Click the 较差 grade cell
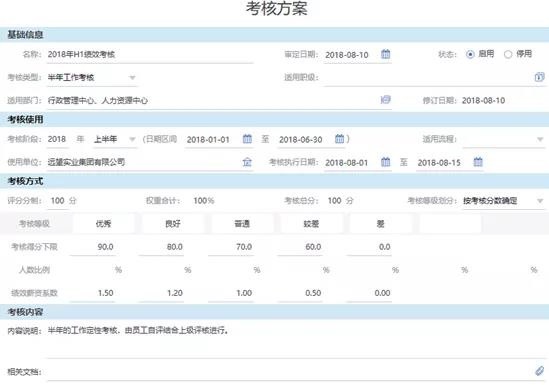This screenshot has height=385, width=549. [311, 224]
